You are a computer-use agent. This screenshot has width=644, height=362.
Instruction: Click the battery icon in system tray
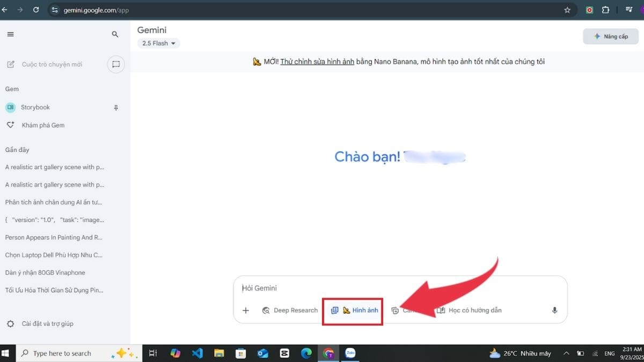[580, 353]
